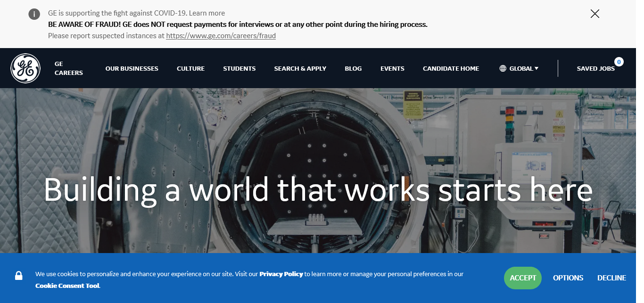This screenshot has width=644, height=303.
Task: Open the Culture menu item
Action: pyautogui.click(x=190, y=69)
